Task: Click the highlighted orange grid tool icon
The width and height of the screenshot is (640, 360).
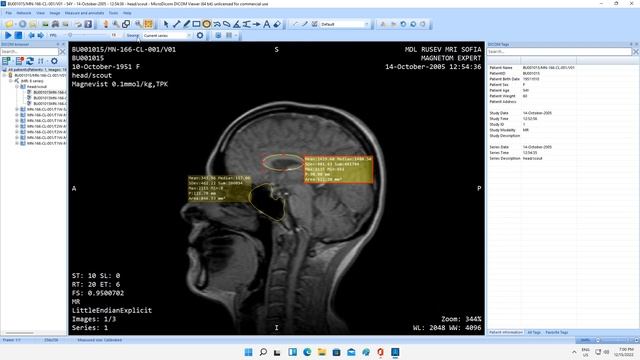Action: click(x=148, y=24)
